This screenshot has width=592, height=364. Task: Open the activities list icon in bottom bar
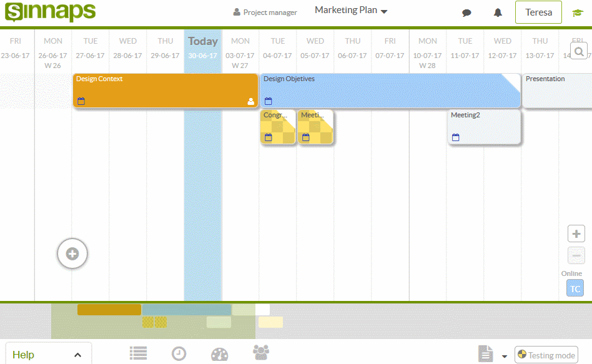pyautogui.click(x=138, y=353)
